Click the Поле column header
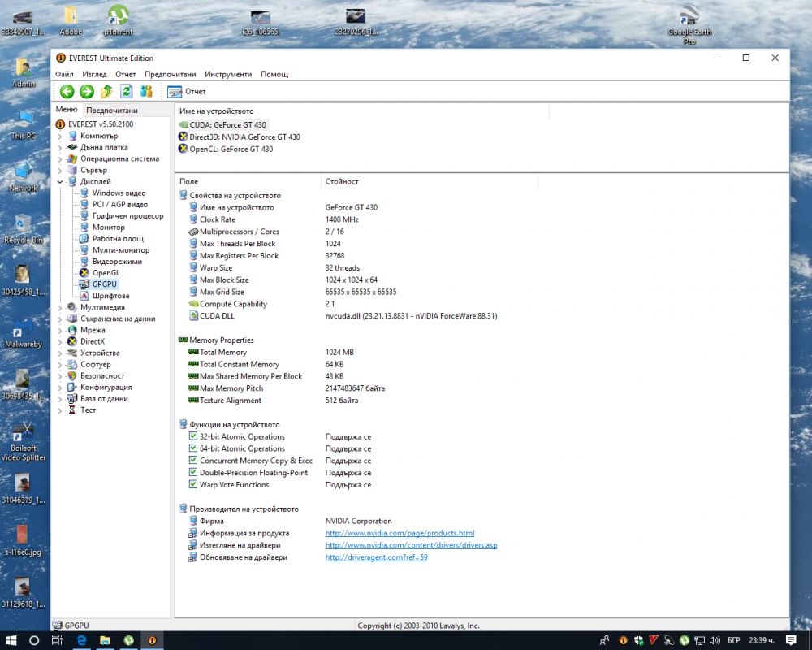Viewport: 812px width, 650px height. tap(248, 181)
